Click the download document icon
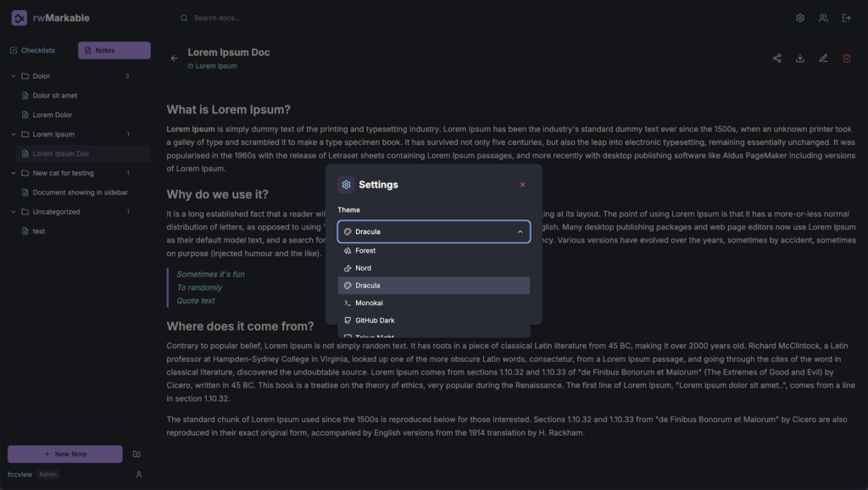Screen dimensions: 868x490 pos(800,58)
